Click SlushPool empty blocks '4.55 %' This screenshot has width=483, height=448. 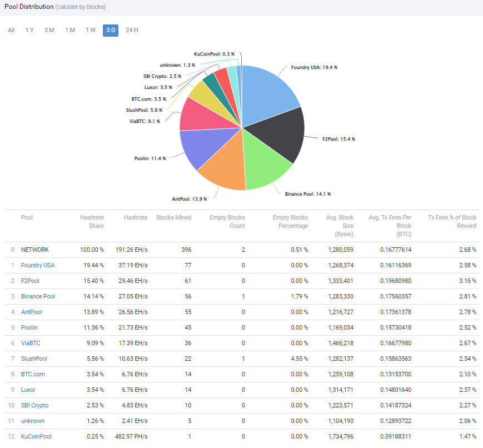pyautogui.click(x=300, y=359)
